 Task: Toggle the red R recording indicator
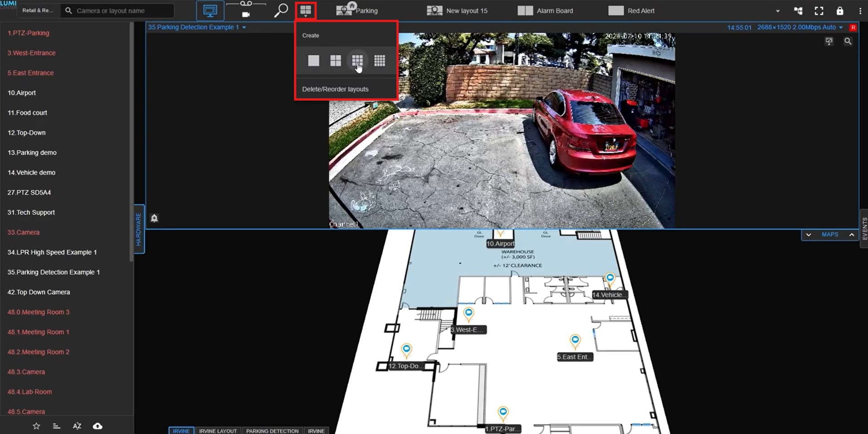[x=853, y=28]
